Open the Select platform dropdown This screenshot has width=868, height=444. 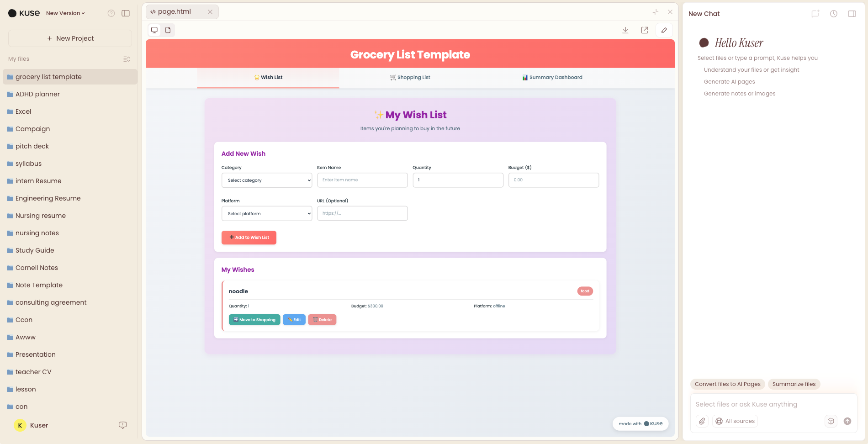pyautogui.click(x=266, y=213)
